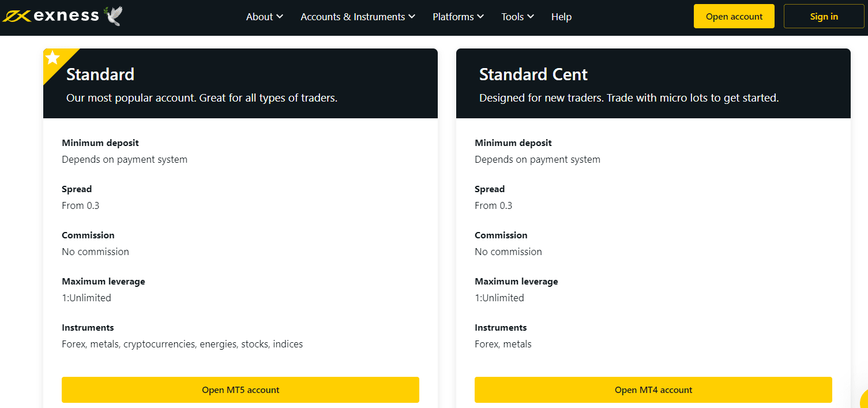Open an MT5 account from the Standard card
868x408 pixels.
(x=241, y=390)
